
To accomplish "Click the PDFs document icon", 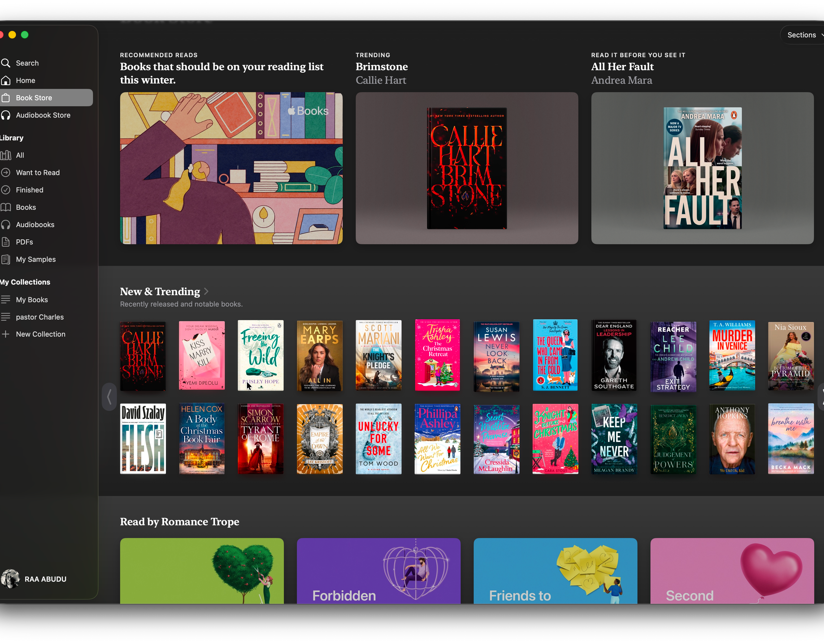I will (x=6, y=242).
